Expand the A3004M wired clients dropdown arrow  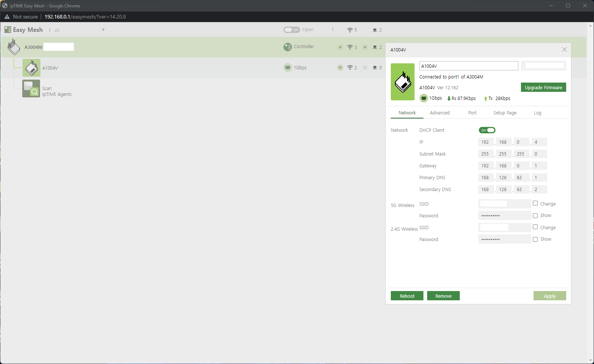click(365, 47)
